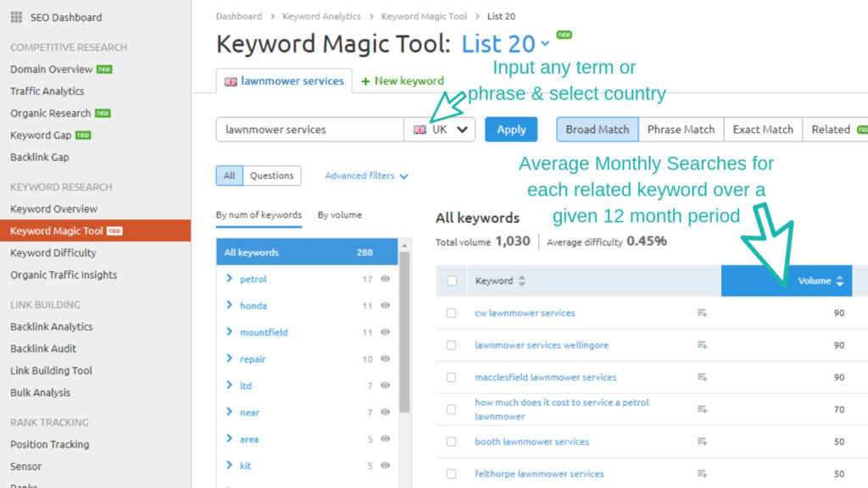Image resolution: width=868 pixels, height=488 pixels.
Task: Add 'cw lawnmower services' to keyword list icon
Action: click(702, 313)
